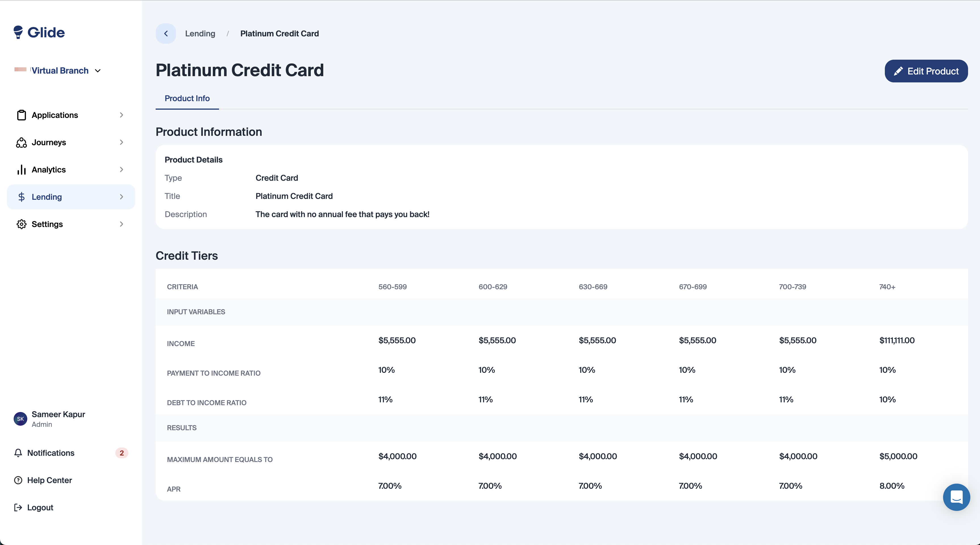Click the back arrow breadcrumb button
The height and width of the screenshot is (545, 980).
coord(166,34)
